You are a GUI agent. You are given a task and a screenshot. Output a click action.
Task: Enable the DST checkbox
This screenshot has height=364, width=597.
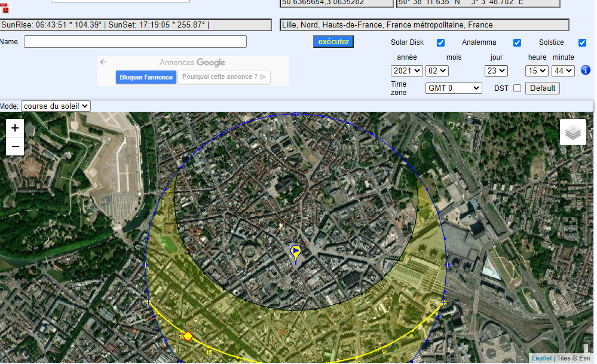(517, 88)
